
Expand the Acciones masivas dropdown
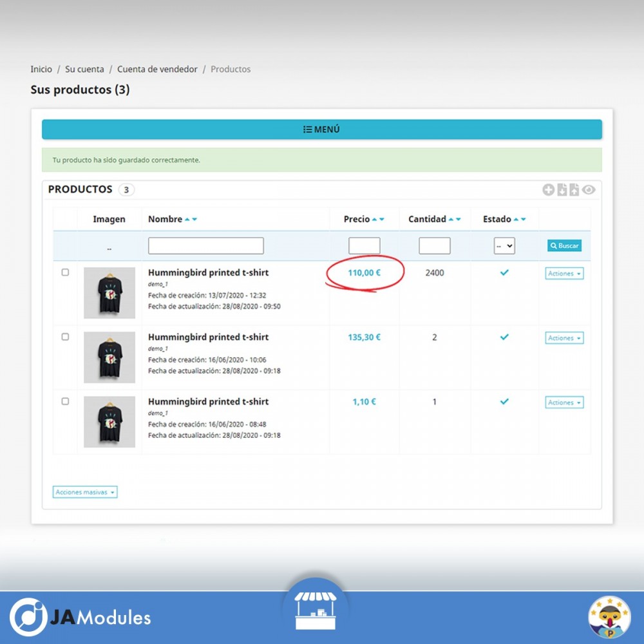tap(84, 491)
